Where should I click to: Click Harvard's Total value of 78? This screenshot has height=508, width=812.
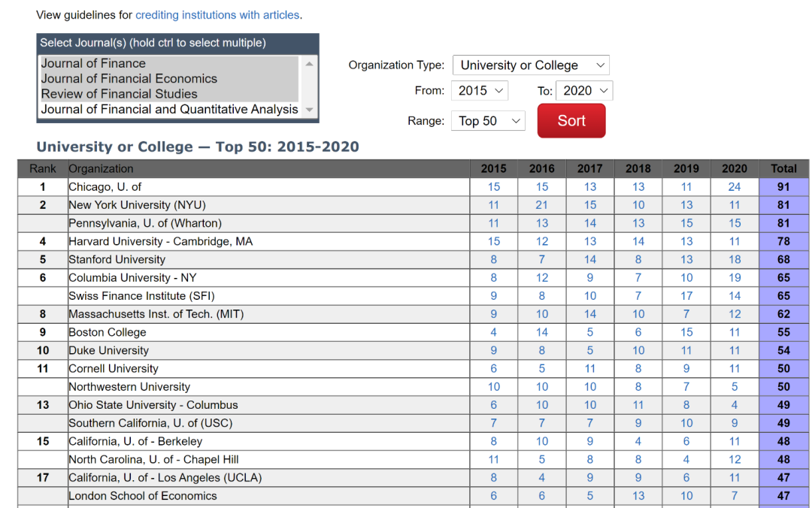783,241
